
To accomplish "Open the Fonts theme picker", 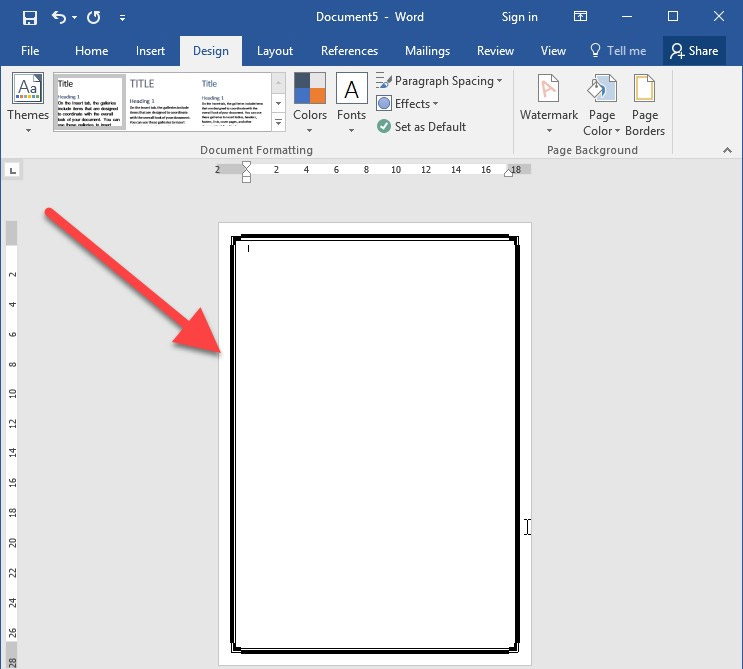I will pyautogui.click(x=351, y=101).
